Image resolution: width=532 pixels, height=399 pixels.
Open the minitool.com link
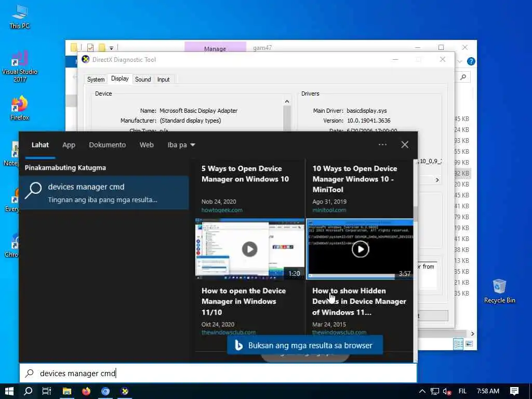coord(329,210)
